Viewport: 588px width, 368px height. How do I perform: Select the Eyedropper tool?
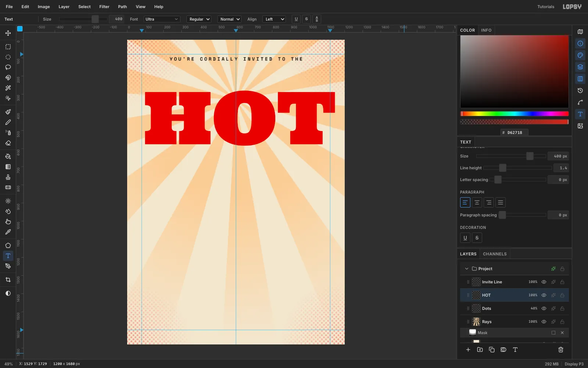(x=8, y=232)
